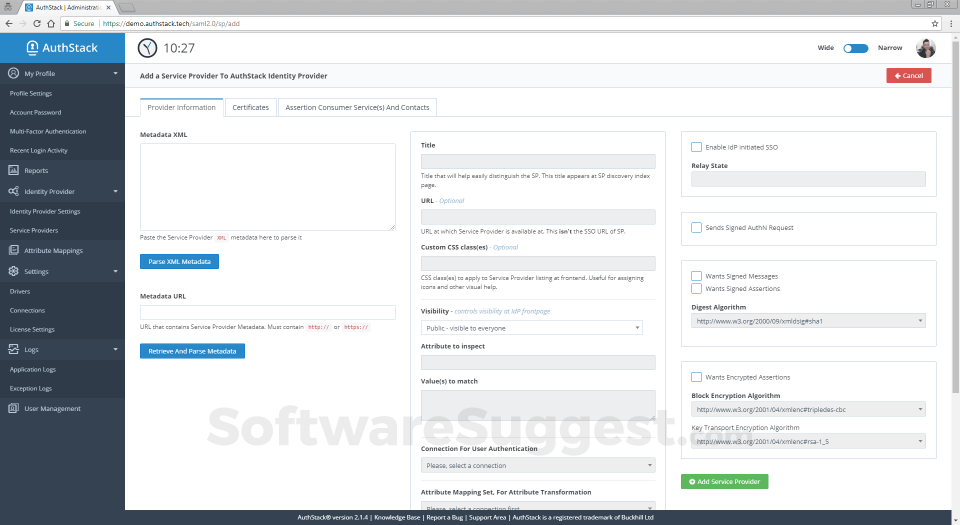
Task: Click the AuthStack logo icon
Action: click(32, 48)
